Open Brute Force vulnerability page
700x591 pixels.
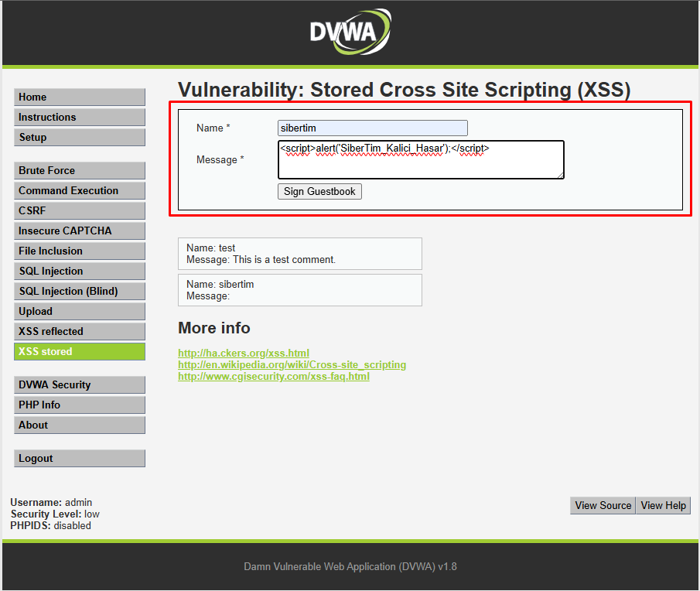pos(80,170)
